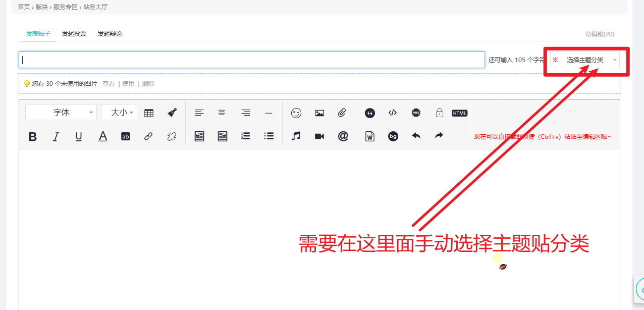
Task: Open the 选择主题分类 category dropdown
Action: click(585, 60)
